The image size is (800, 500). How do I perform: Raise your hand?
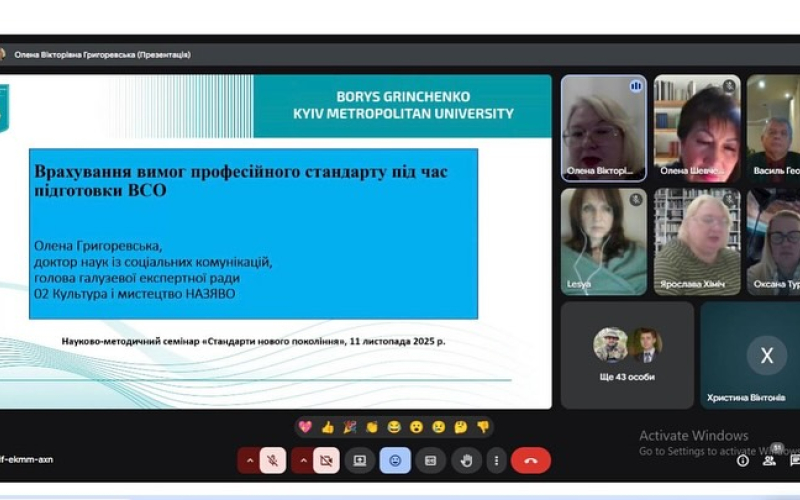point(466,460)
